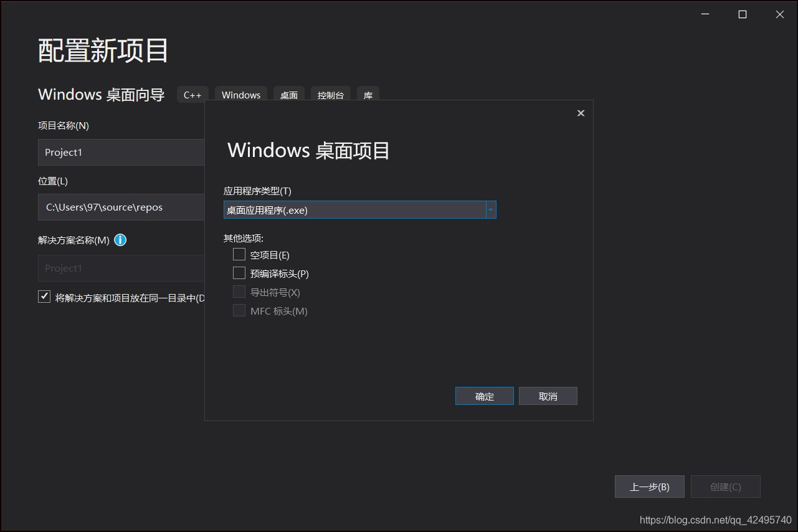The width and height of the screenshot is (798, 532).
Task: Select the 桌面应用程序(.exe) combo box
Action: coord(359,210)
